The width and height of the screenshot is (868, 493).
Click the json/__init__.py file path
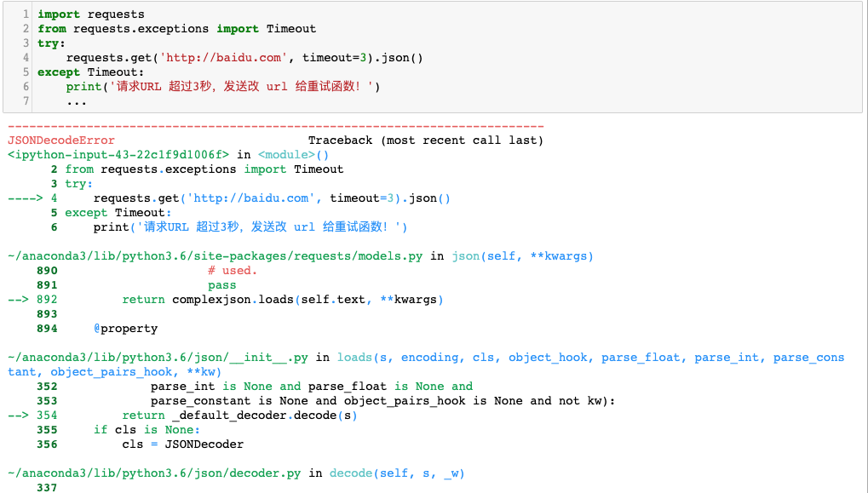coord(158,358)
